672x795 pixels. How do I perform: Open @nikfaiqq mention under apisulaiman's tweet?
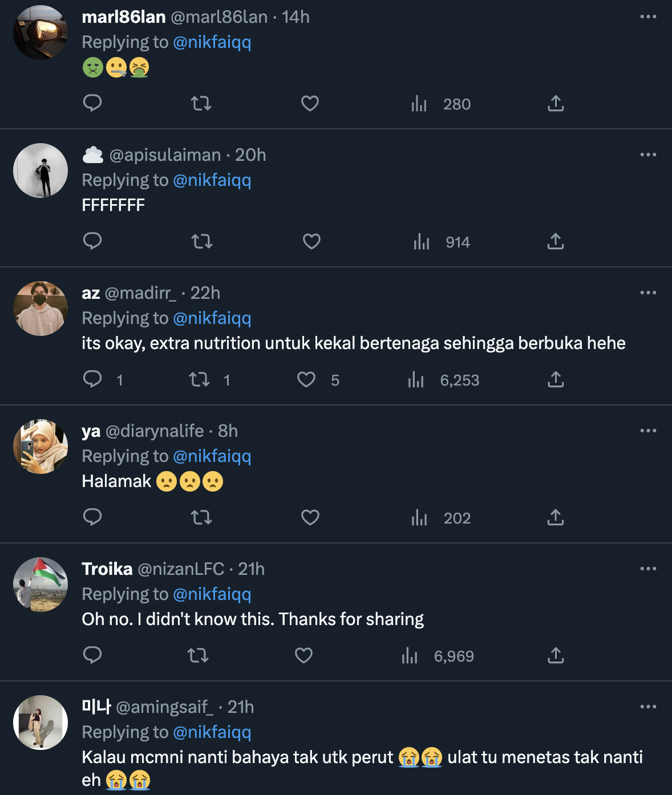coord(212,180)
